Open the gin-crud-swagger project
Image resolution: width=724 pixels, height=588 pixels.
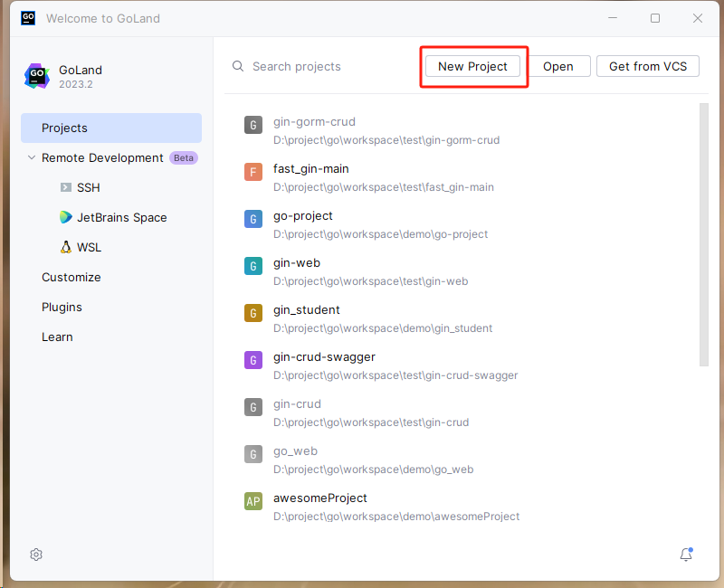pos(462,366)
